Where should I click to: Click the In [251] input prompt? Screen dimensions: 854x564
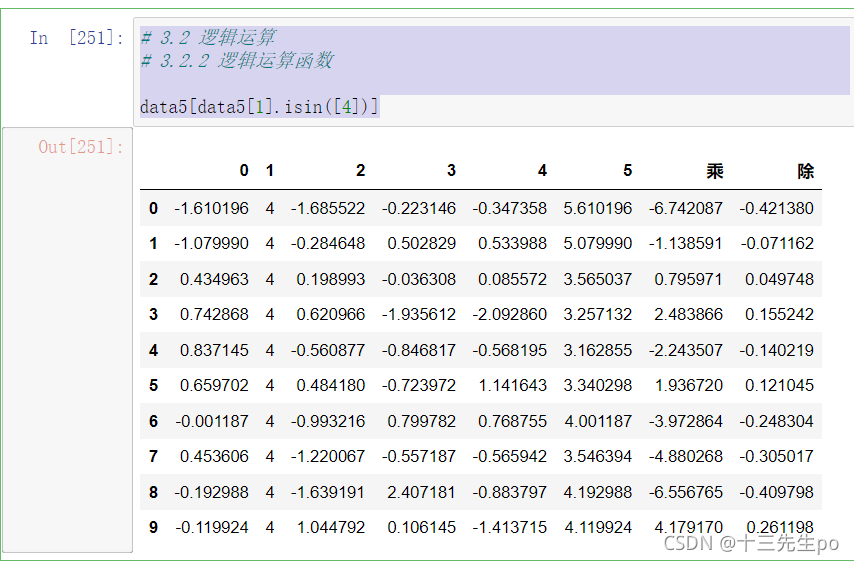(x=77, y=38)
